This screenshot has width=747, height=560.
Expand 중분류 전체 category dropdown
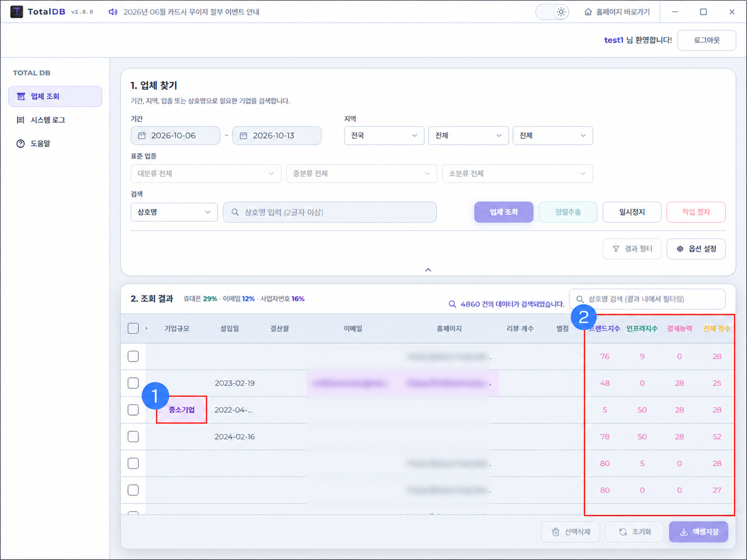pos(362,174)
